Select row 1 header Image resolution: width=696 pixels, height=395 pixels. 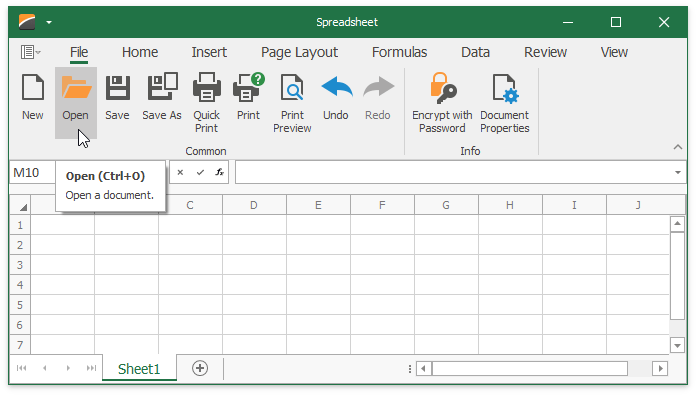click(x=20, y=225)
